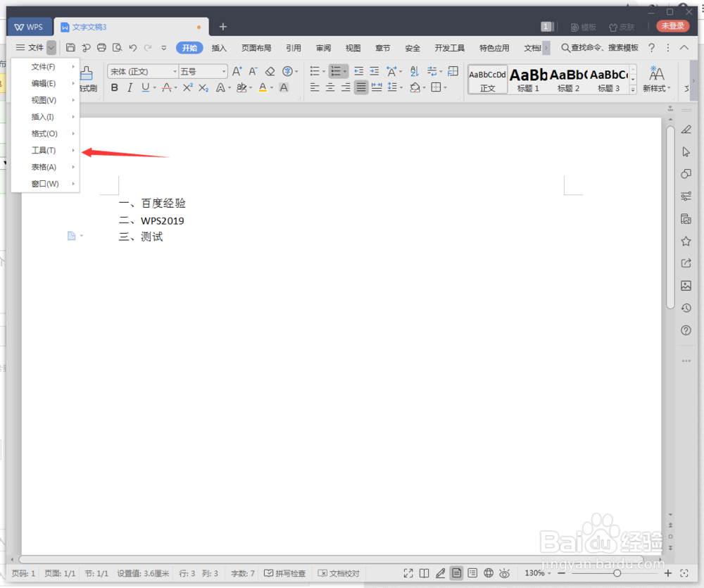Click the Redo arrow icon
Image resolution: width=704 pixels, height=588 pixels.
tap(148, 48)
